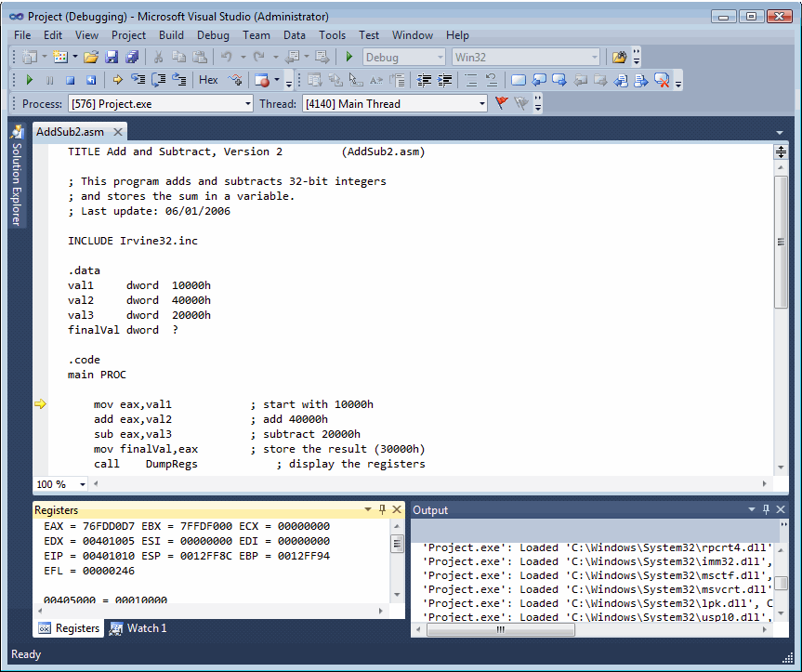Viewport: 802px width, 672px height.
Task: Open the Registers panel window position menu
Action: click(368, 509)
